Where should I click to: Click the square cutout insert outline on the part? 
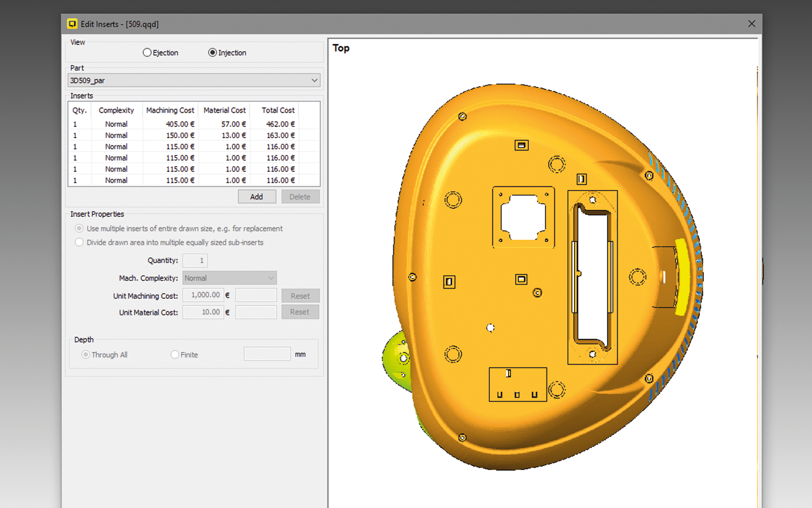click(x=523, y=217)
